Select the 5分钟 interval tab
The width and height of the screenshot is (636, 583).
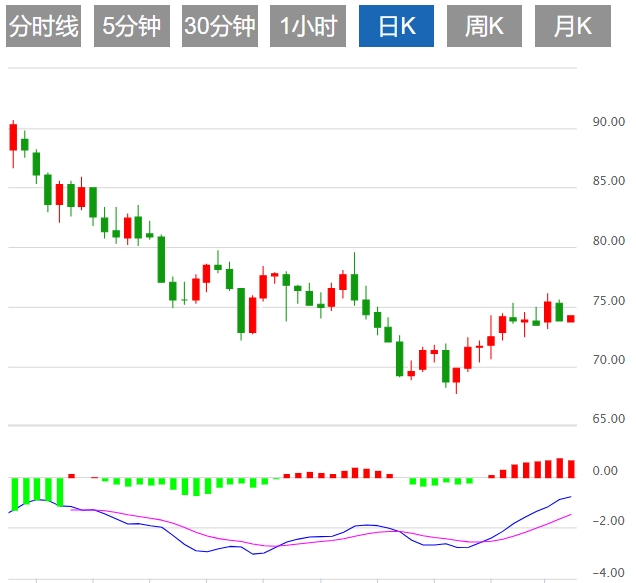132,26
